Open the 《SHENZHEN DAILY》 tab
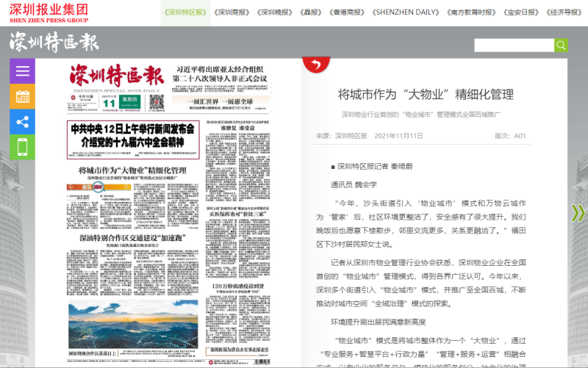588x368 pixels. point(406,12)
